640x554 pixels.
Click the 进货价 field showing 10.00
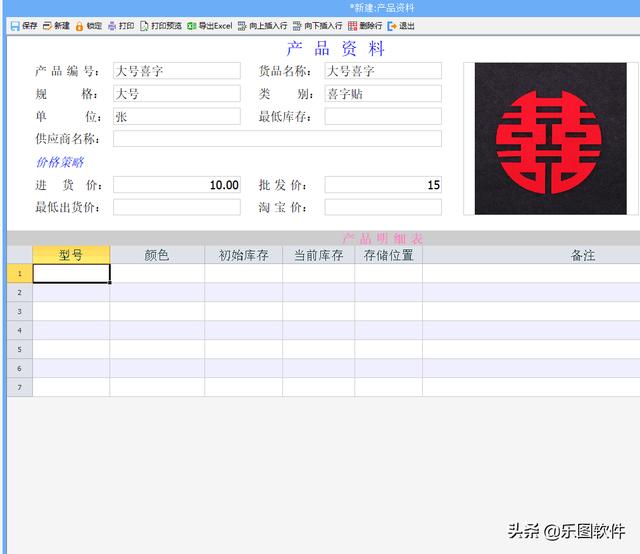tap(176, 185)
